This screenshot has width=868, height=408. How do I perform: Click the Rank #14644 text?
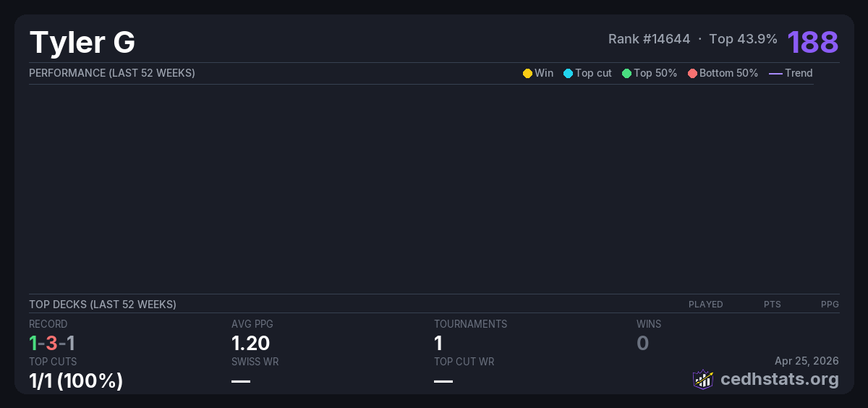point(649,39)
